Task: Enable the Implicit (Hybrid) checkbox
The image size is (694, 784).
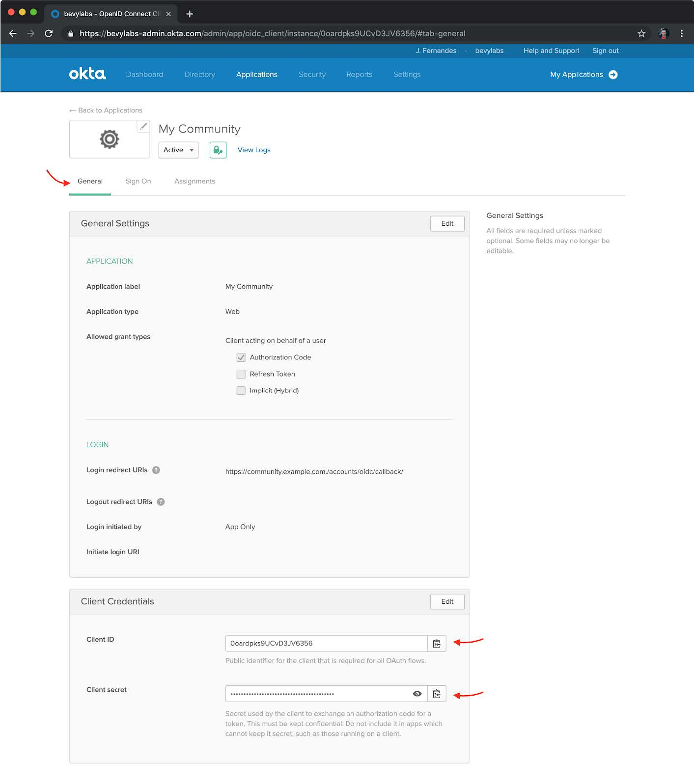Action: click(241, 391)
